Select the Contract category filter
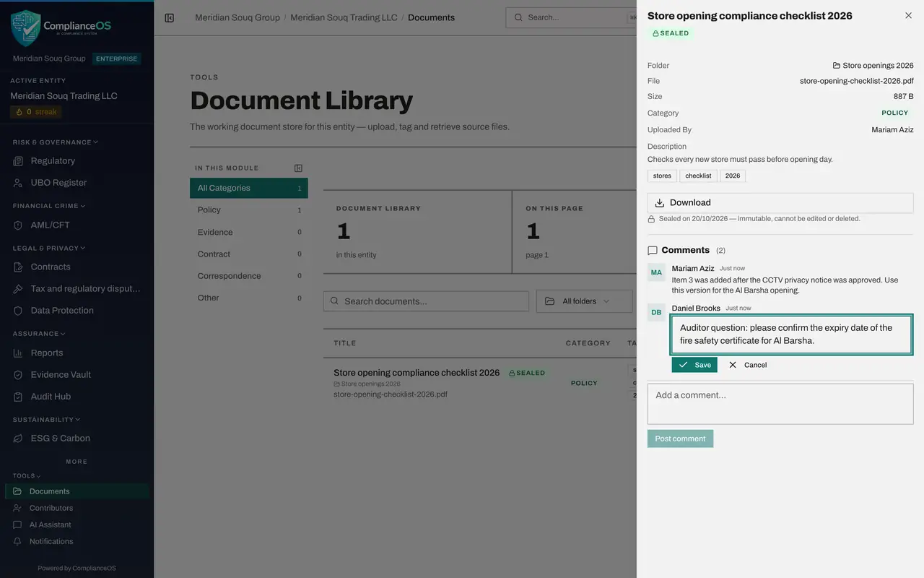 tap(249, 254)
